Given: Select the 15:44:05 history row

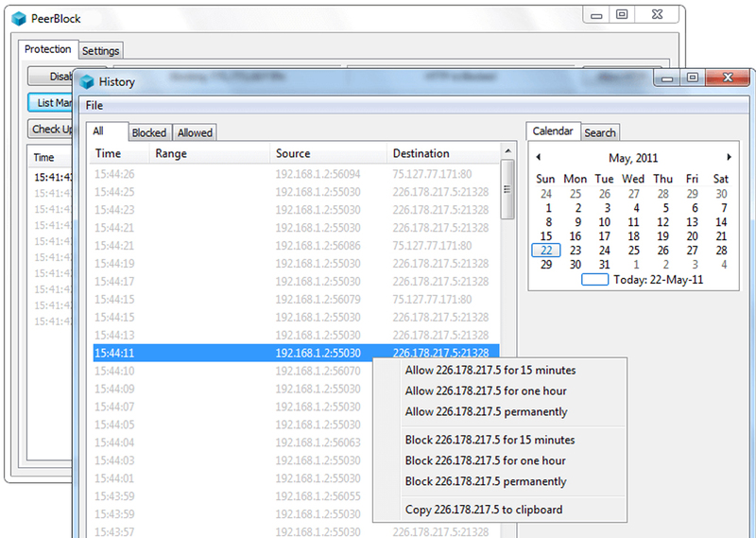Looking at the screenshot, I should [232, 425].
